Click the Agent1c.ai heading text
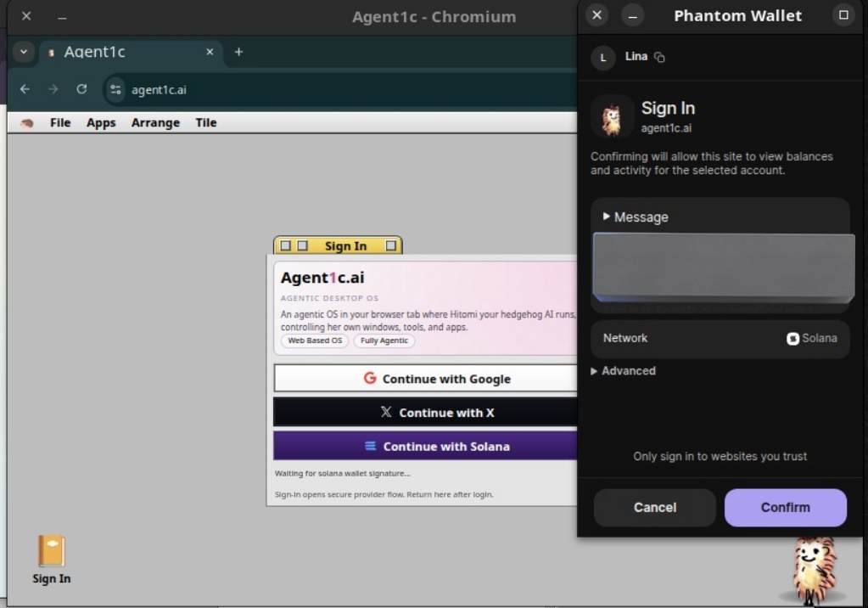This screenshot has width=868, height=608. tap(322, 277)
